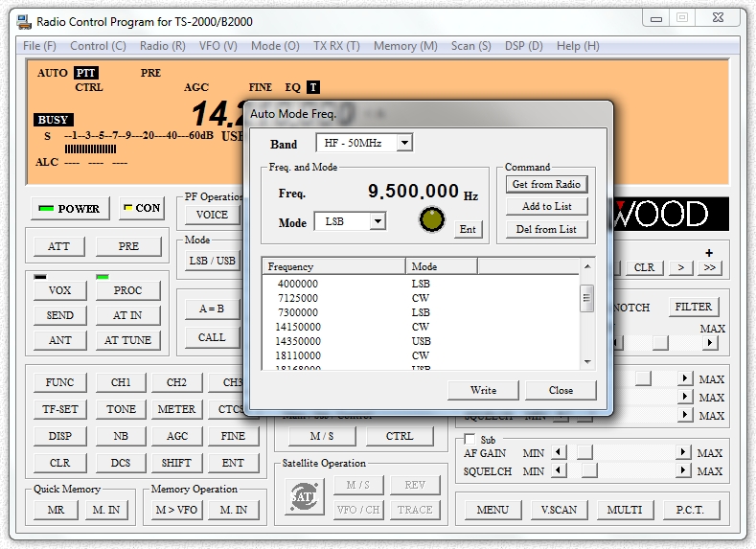Viewport: 756px width, 549px height.
Task: Toggle the PROC speech processor button
Action: pos(127,290)
